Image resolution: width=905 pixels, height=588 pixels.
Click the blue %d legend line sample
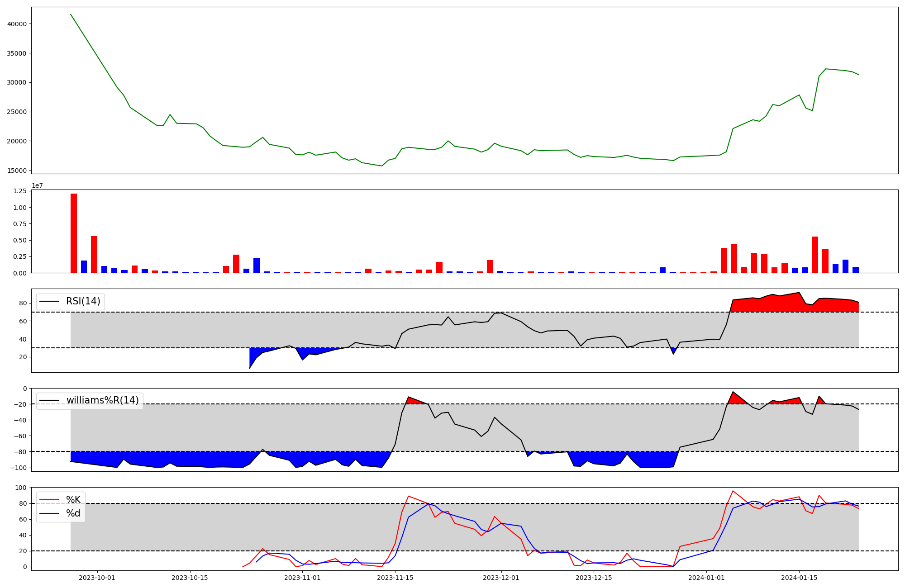[49, 513]
